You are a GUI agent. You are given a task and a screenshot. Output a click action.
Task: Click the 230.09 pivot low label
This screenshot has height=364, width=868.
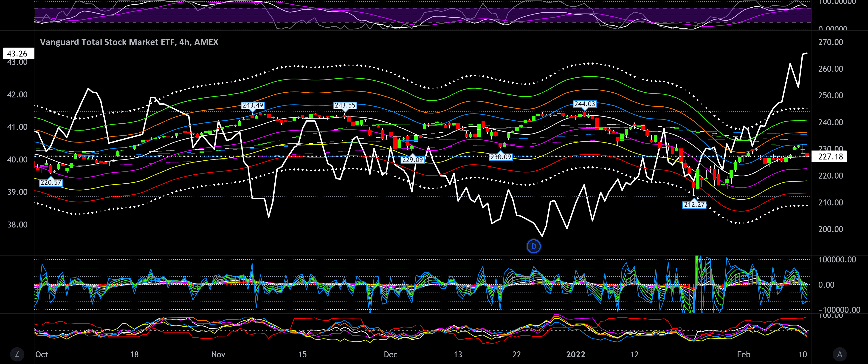coord(501,157)
